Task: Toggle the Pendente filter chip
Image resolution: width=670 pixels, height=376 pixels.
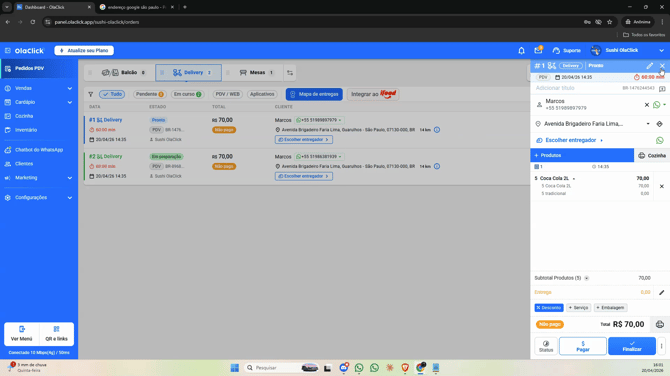Action: 150,94
